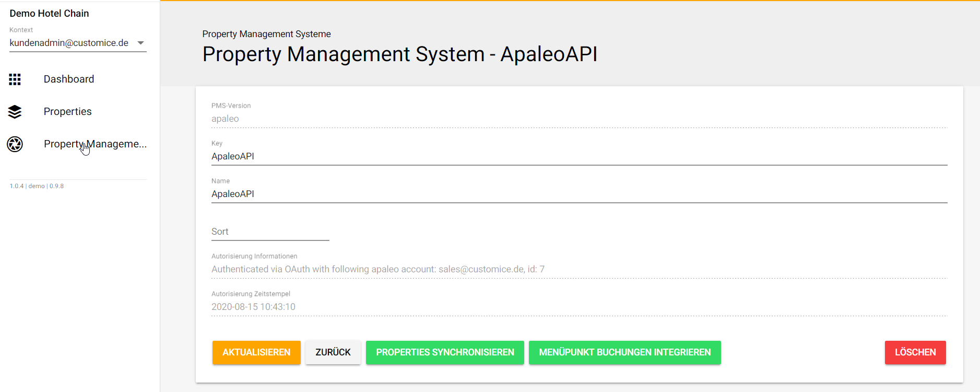Click the version text 1.0.4 | demo | 0.9.8

37,186
